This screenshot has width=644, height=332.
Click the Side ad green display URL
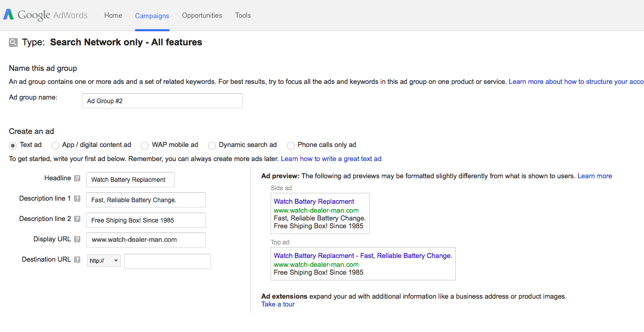(316, 211)
